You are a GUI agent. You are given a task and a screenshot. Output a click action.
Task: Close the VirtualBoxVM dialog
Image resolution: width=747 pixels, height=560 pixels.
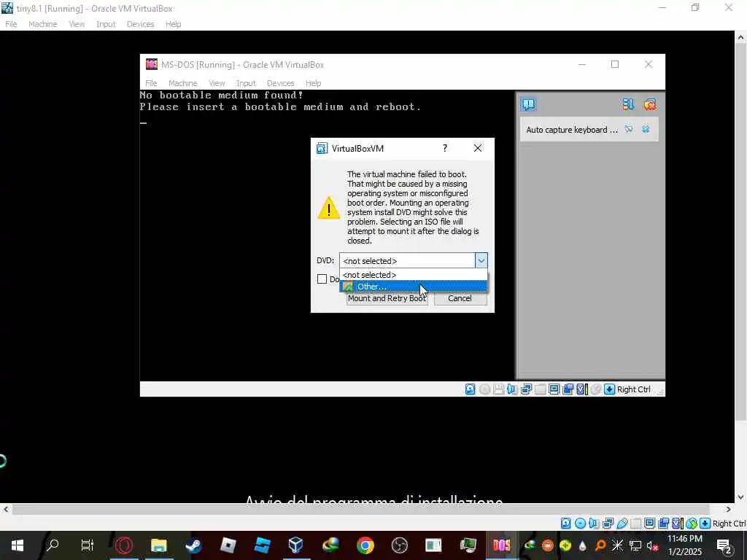coord(478,148)
